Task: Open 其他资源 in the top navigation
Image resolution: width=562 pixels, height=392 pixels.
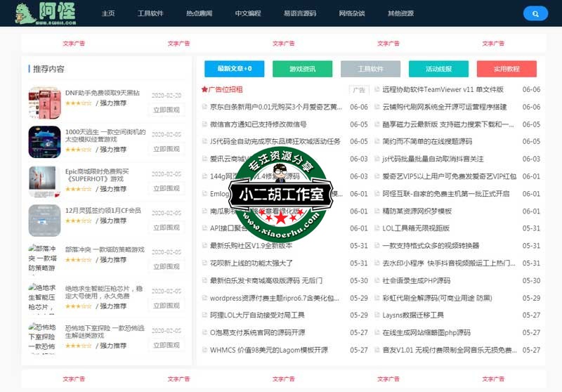Action: 400,13
